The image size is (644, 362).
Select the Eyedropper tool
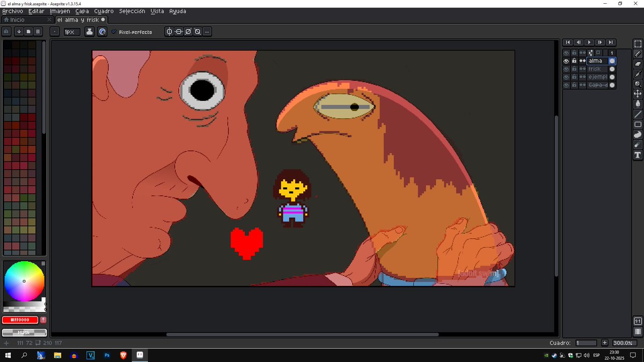click(x=638, y=74)
